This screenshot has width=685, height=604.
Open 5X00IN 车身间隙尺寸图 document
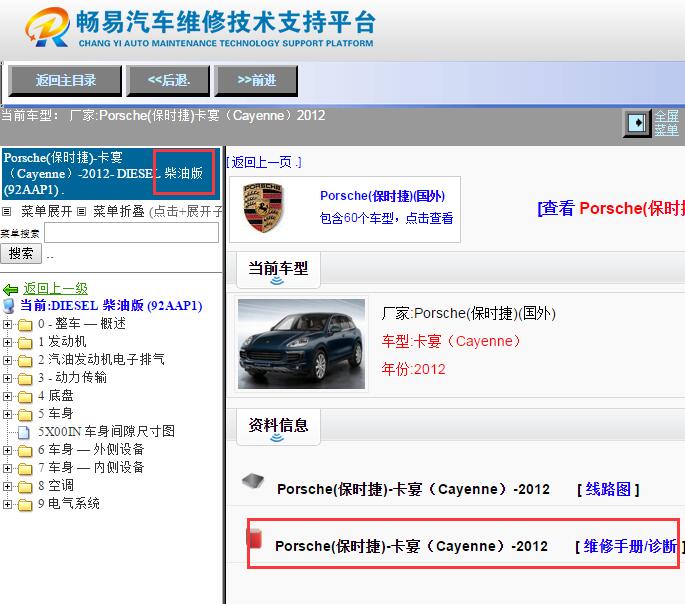point(106,431)
